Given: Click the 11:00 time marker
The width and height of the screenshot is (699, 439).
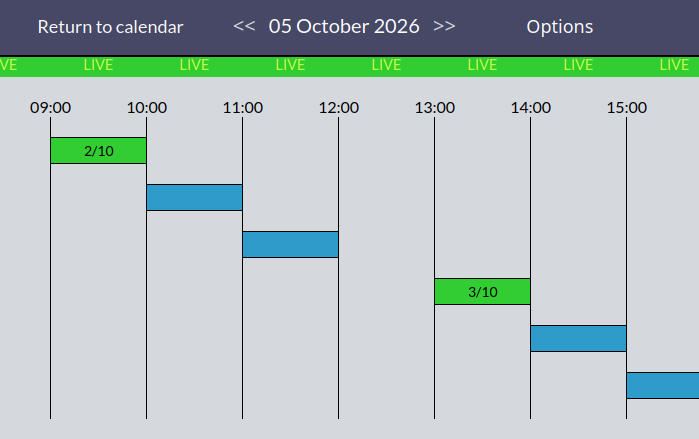Looking at the screenshot, I should (243, 107).
